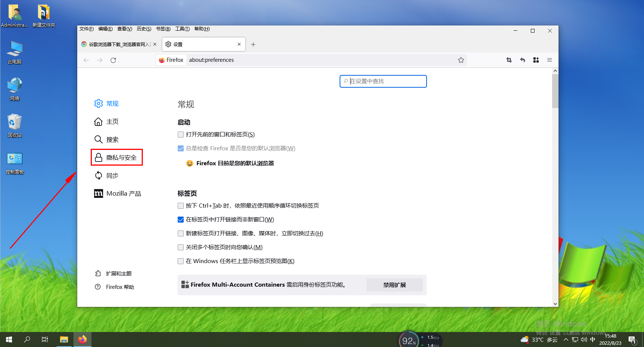644x347 pixels.
Task: Select the 此电脑 desktop icon
Action: coord(15,52)
